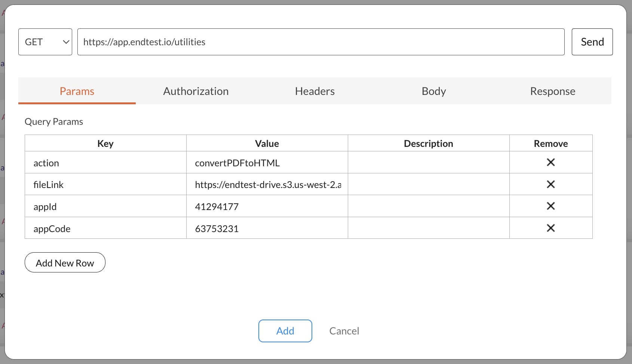632x364 pixels.
Task: Open the Body tab
Action: click(x=433, y=91)
